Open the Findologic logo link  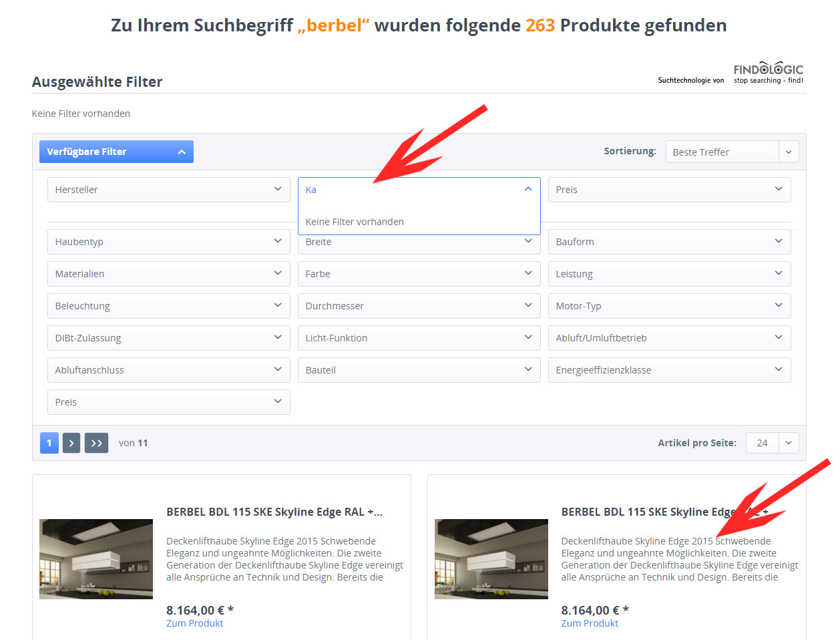coord(768,73)
